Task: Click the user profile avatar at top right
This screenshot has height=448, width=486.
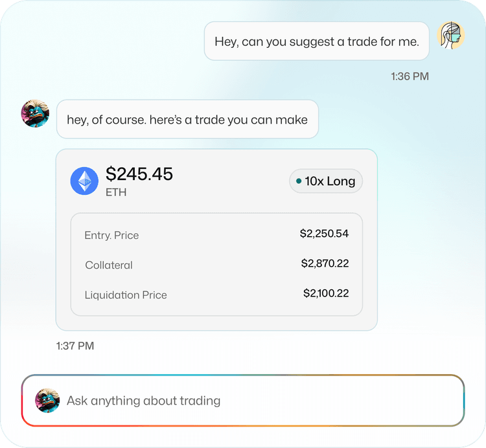Action: click(450, 36)
